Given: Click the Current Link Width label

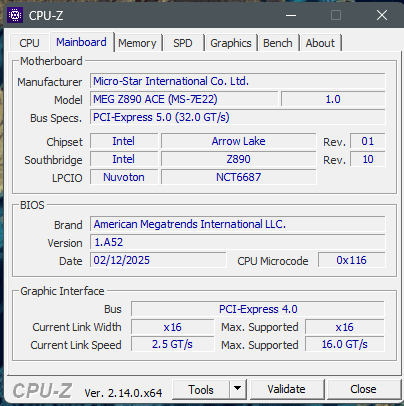Looking at the screenshot, I should (x=77, y=327).
